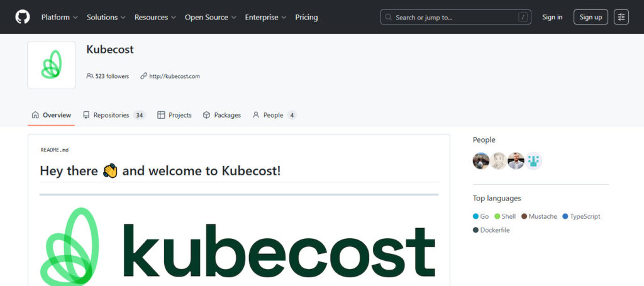Click the slash shortcut key icon in search

523,17
